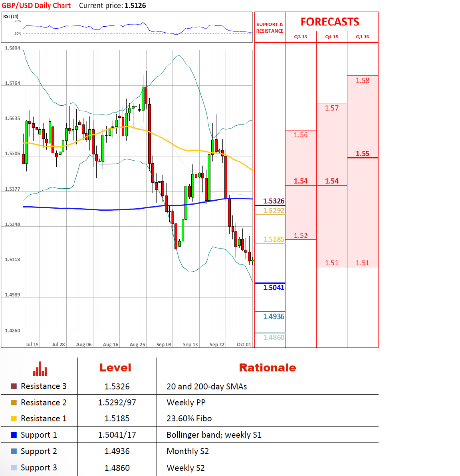The image size is (460, 476).
Task: Click the RSI 30% level label
Action: pos(18,34)
